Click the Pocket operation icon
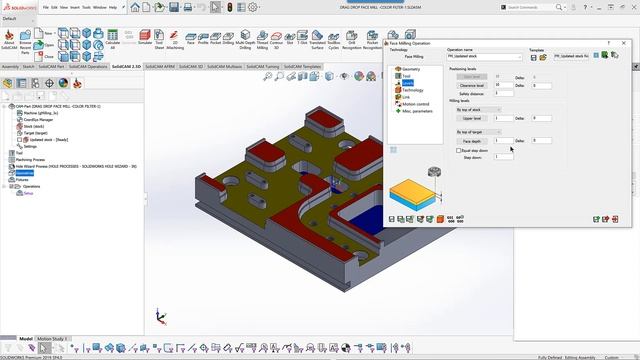The image size is (640, 360). click(x=216, y=39)
